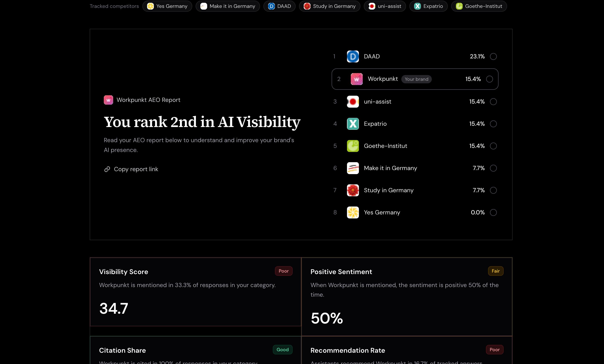The height and width of the screenshot is (364, 604).
Task: Open the Yes Germany competitor chip
Action: 167,6
